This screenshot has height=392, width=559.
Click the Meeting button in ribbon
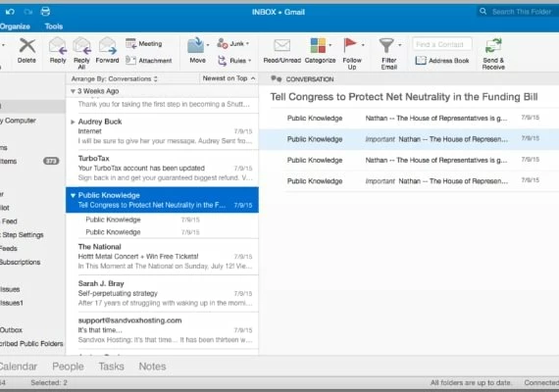click(x=144, y=44)
